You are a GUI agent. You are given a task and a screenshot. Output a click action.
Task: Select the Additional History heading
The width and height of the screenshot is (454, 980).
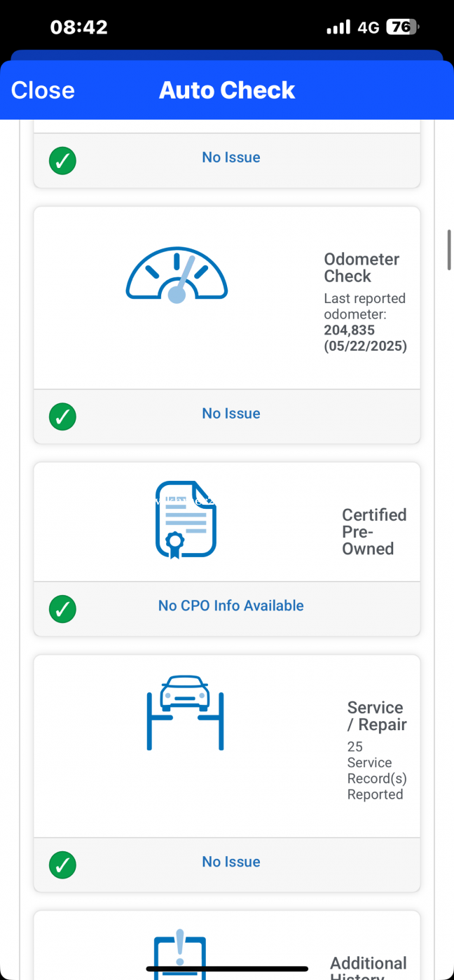point(369,969)
